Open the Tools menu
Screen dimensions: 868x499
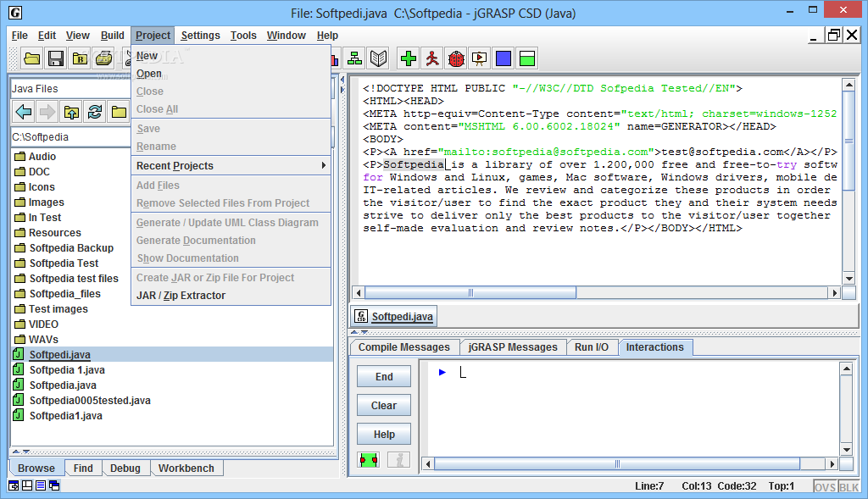(243, 36)
